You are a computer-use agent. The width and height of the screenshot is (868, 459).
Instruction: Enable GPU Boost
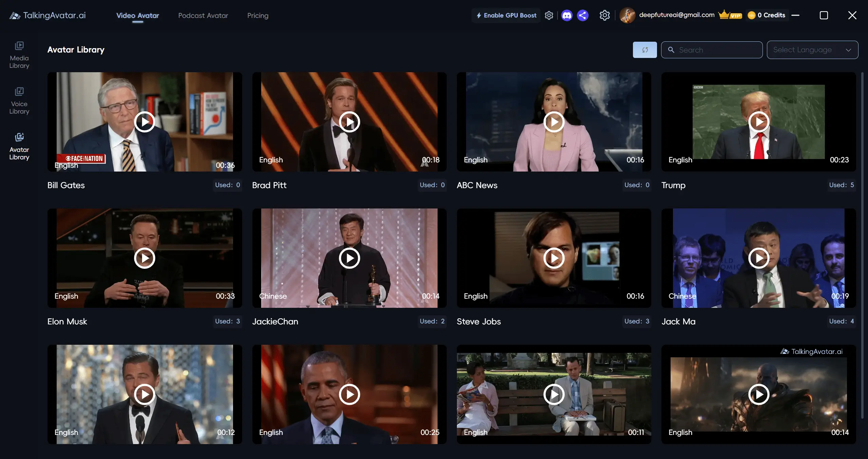(x=506, y=15)
